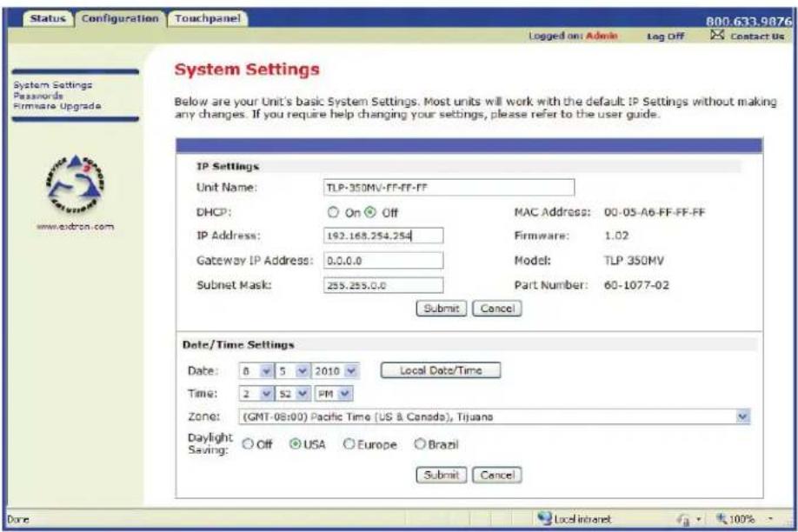798x532 pixels.
Task: Switch to the Status tab
Action: (x=48, y=19)
